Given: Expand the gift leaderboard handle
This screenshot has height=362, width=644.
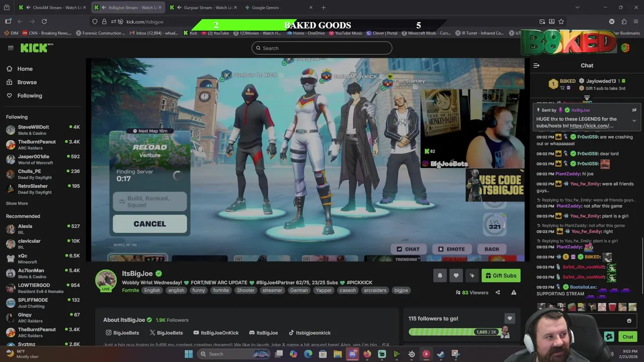Looking at the screenshot, I should point(587,99).
